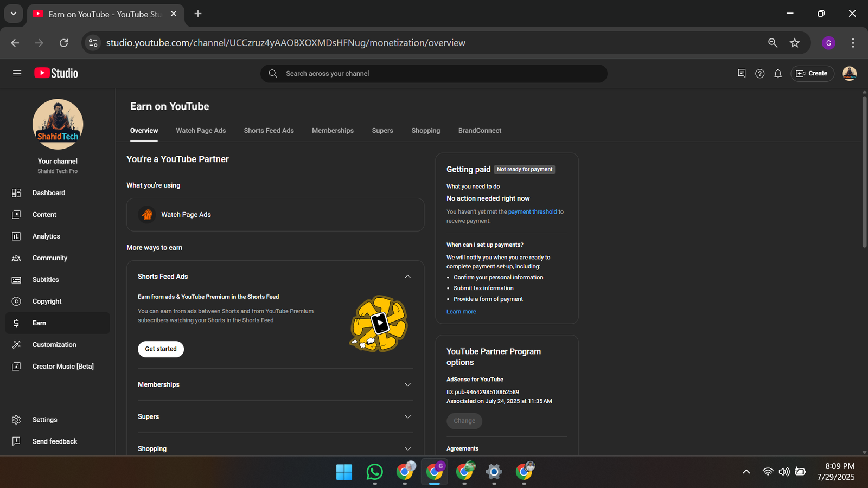
Task: Open the Chrome profile G icon
Action: click(828, 43)
